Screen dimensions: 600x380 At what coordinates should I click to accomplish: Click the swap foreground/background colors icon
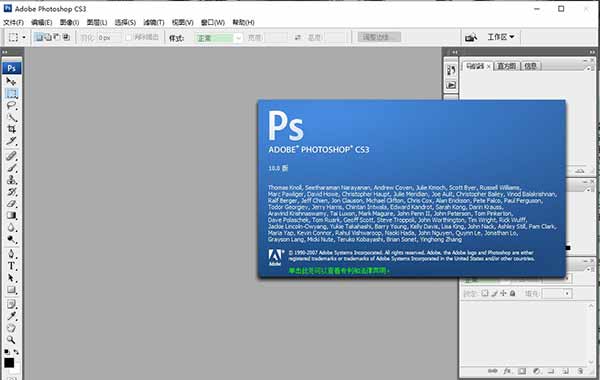pos(16,352)
